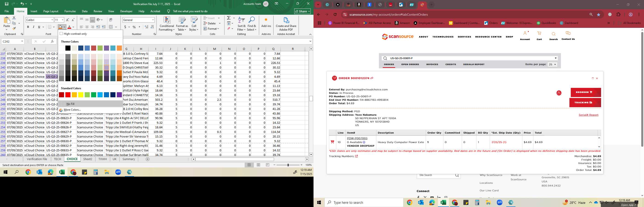The height and width of the screenshot is (207, 644).
Task: Pick the standard Red fill color
Action: click(x=68, y=95)
